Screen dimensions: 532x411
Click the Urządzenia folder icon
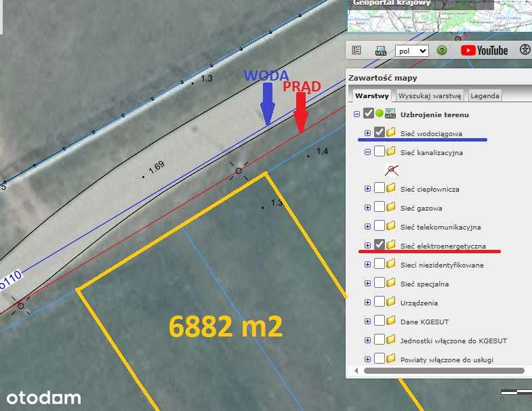click(390, 302)
